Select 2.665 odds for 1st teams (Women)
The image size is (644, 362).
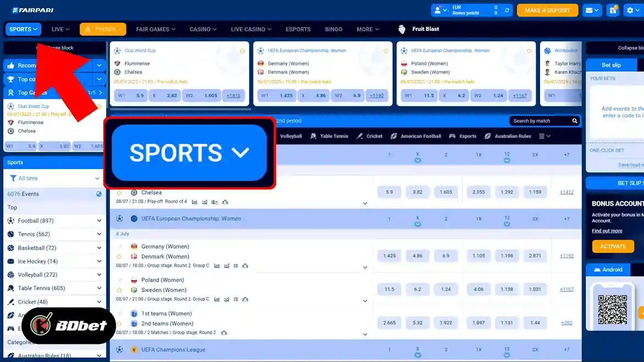coord(389,323)
